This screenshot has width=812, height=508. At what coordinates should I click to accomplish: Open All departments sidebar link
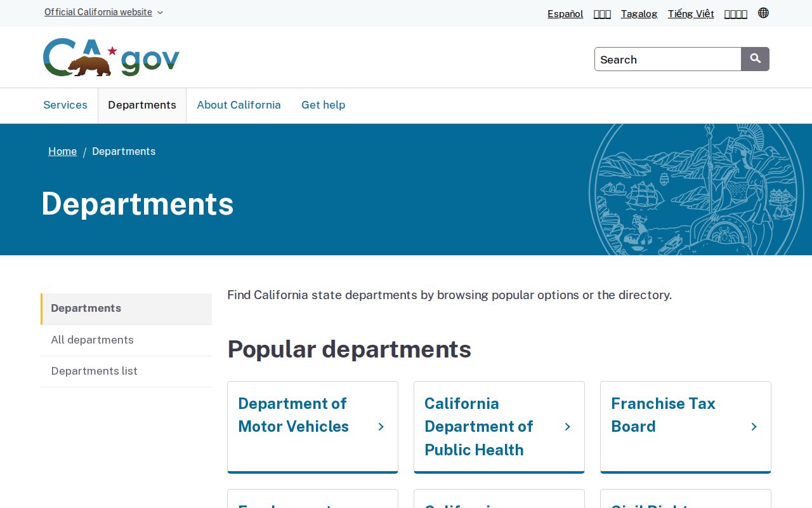(x=126, y=340)
